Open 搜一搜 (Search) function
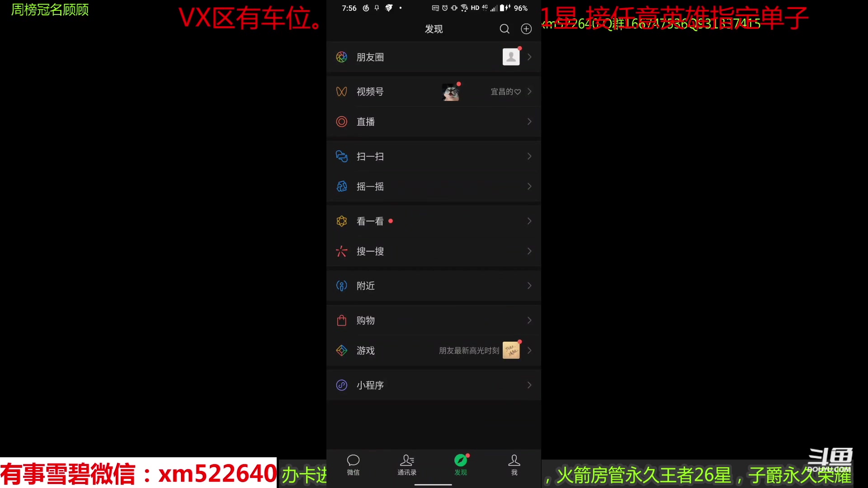Screen dimensions: 868x488 tap(434, 251)
